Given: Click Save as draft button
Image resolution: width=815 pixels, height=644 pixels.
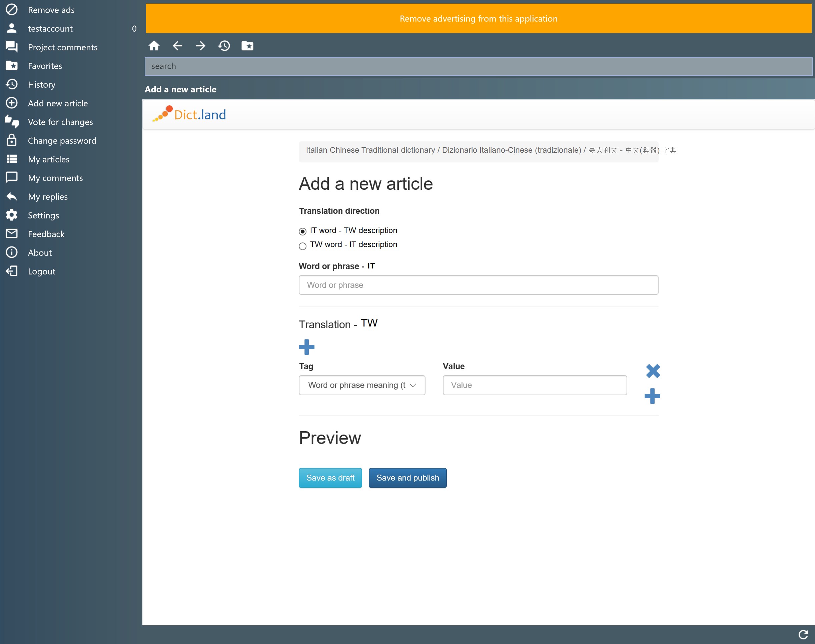Looking at the screenshot, I should pos(330,478).
